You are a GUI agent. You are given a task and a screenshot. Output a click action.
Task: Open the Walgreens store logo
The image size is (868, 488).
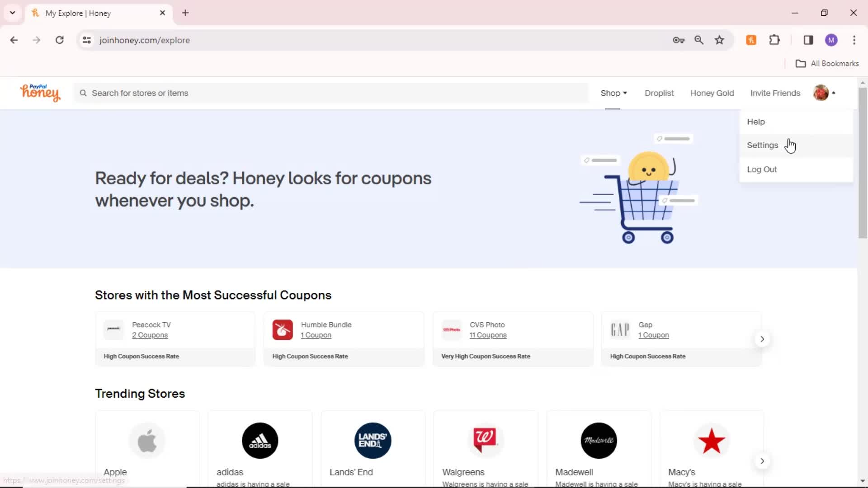point(486,441)
